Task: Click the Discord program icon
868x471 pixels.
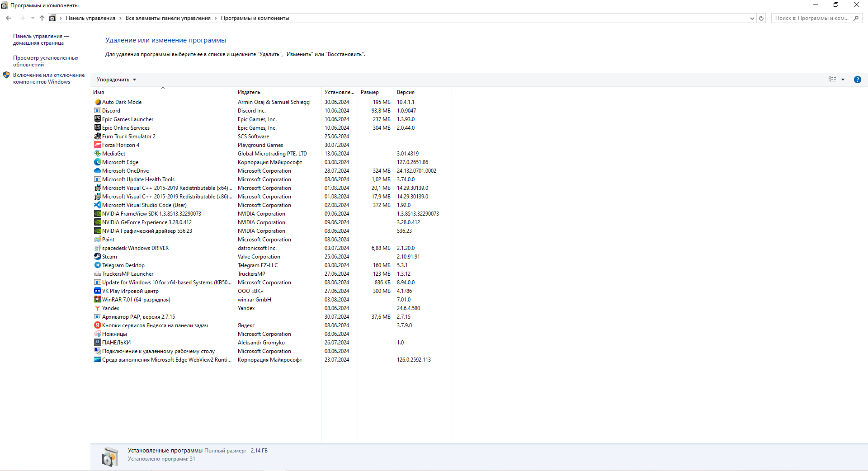Action: (98, 111)
